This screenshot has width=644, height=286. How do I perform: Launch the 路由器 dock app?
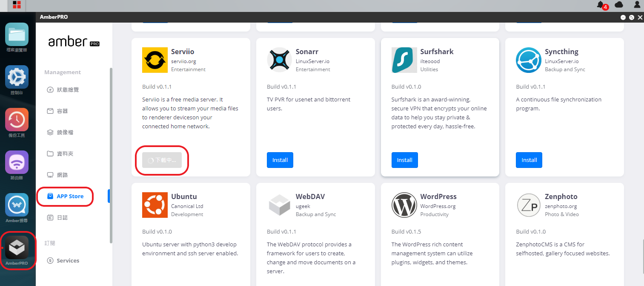coord(17,162)
